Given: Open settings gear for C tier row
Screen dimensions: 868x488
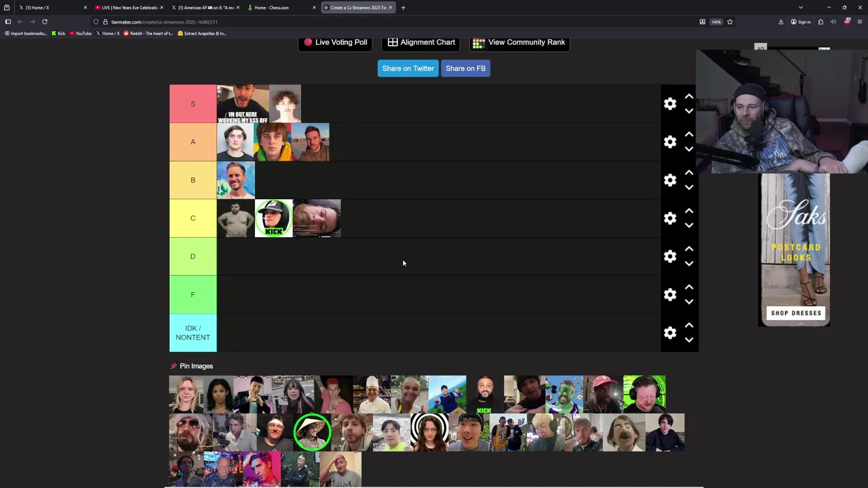Looking at the screenshot, I should (x=670, y=218).
